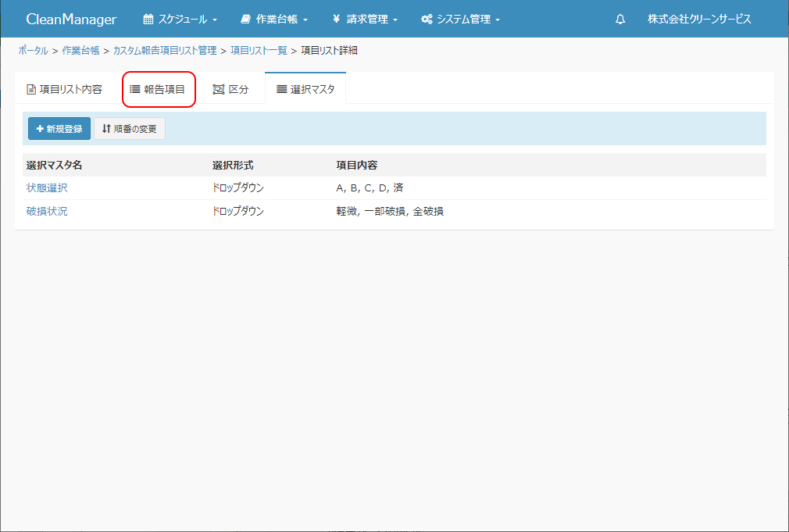Open the 状態選択 master link
The width and height of the screenshot is (789, 532).
47,187
